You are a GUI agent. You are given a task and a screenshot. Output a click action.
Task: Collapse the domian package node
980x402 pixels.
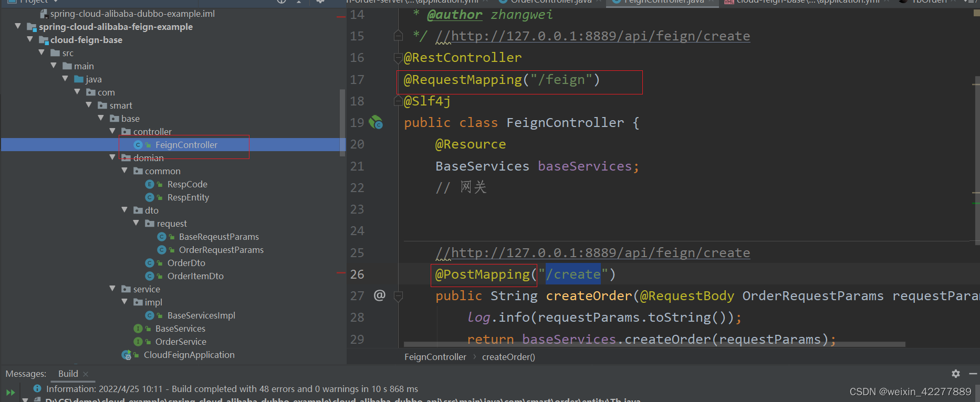pyautogui.click(x=112, y=157)
